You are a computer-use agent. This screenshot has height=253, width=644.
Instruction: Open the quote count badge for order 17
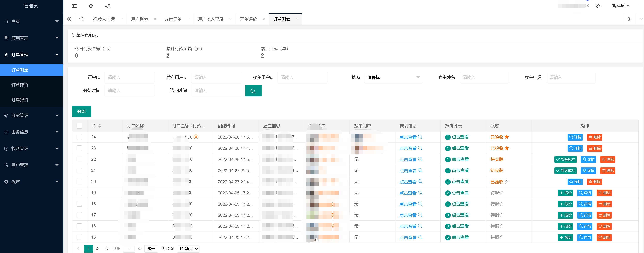(448, 215)
